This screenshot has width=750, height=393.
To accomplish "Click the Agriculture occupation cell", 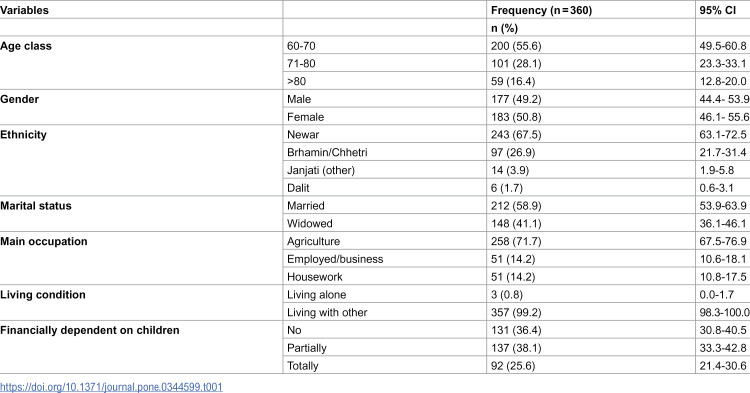I will [313, 241].
